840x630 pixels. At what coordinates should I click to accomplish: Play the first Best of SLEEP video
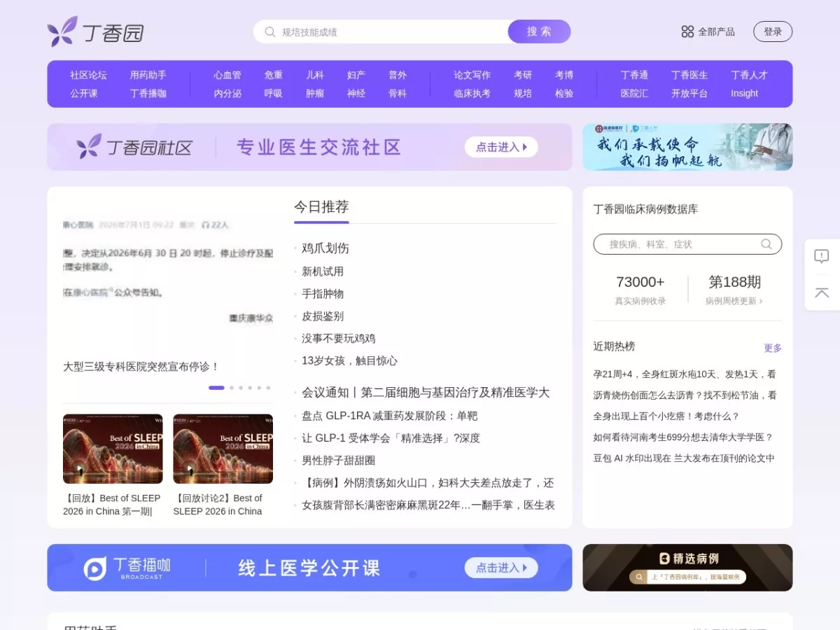pyautogui.click(x=113, y=449)
